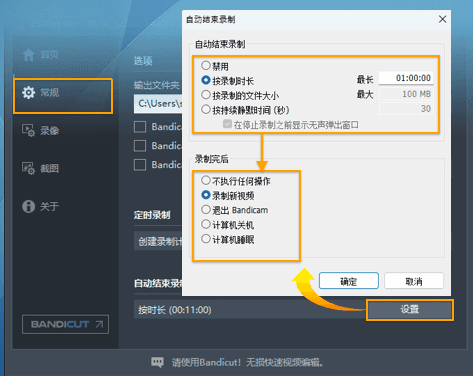Click the home icon in sidebar
473x376 pixels.
tap(29, 54)
